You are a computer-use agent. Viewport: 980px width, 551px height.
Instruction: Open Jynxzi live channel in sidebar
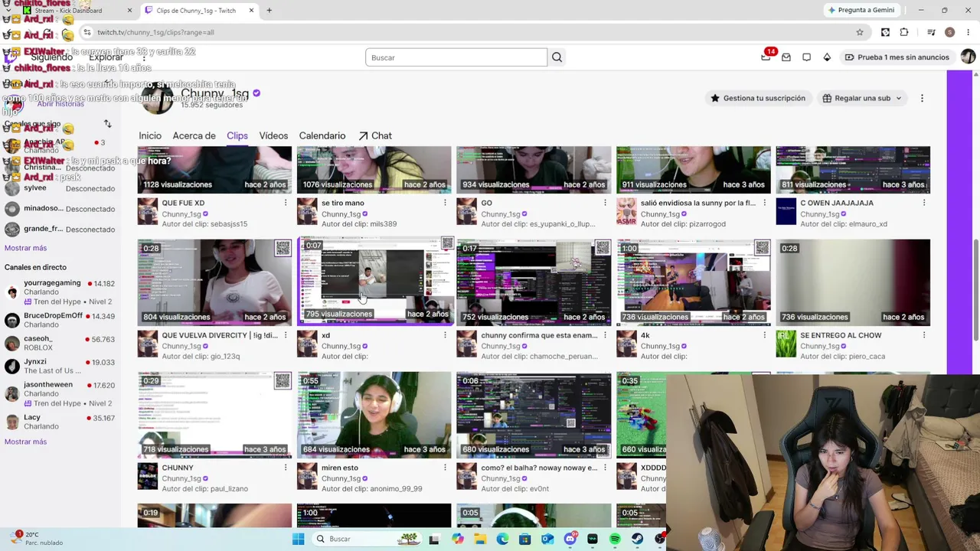click(x=60, y=366)
